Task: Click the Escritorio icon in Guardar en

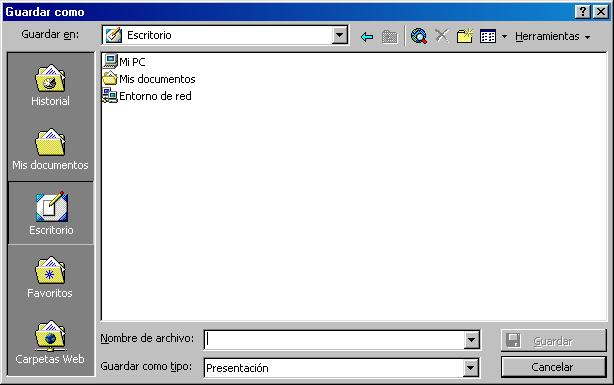Action: click(x=114, y=35)
